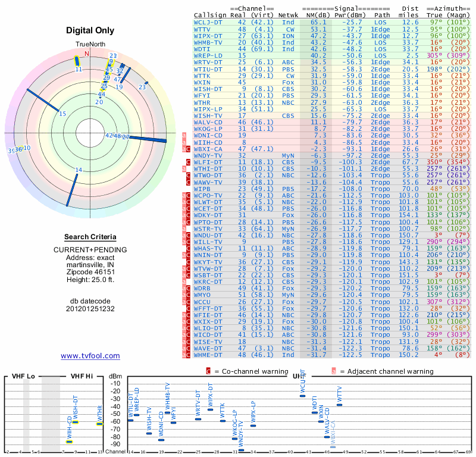Click the WREP-LD callsign in table

pos(208,56)
